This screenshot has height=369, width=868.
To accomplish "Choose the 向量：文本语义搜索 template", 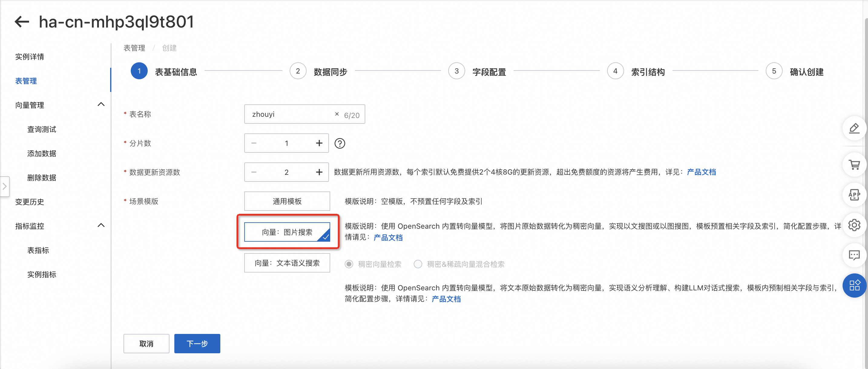I will coord(287,263).
